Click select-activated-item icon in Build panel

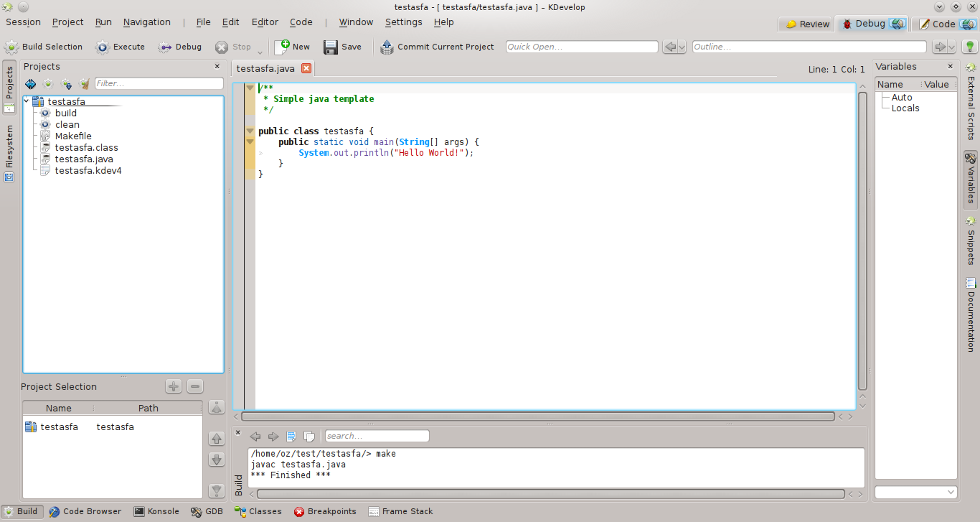coord(291,436)
